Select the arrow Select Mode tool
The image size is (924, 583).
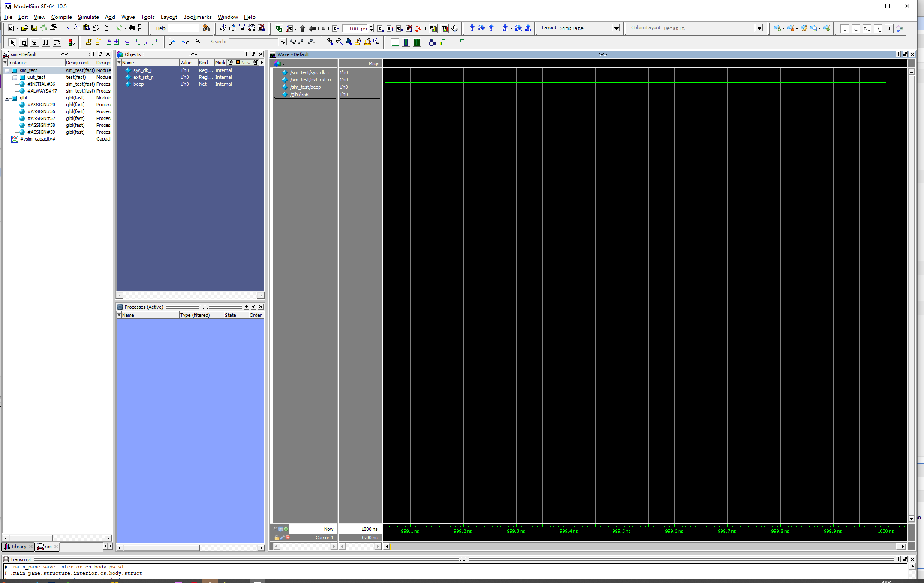(x=12, y=42)
